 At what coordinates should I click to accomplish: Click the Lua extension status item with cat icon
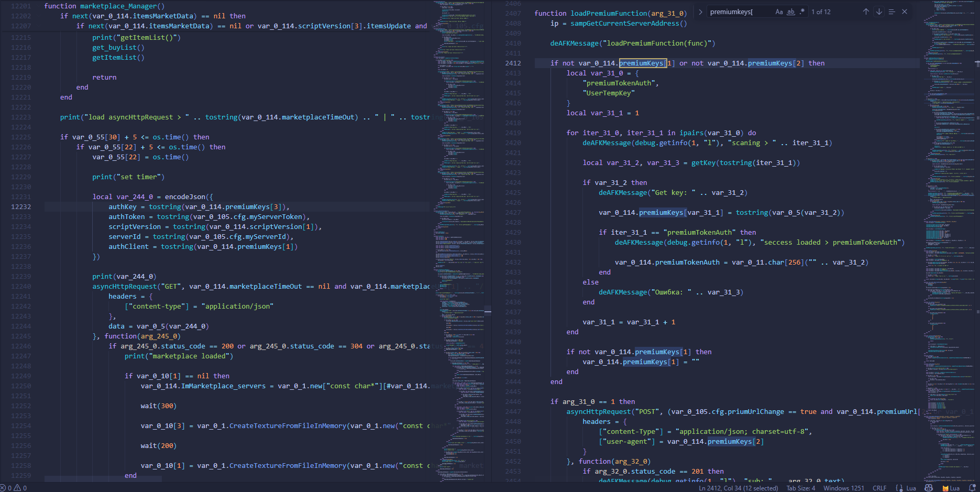(951, 488)
